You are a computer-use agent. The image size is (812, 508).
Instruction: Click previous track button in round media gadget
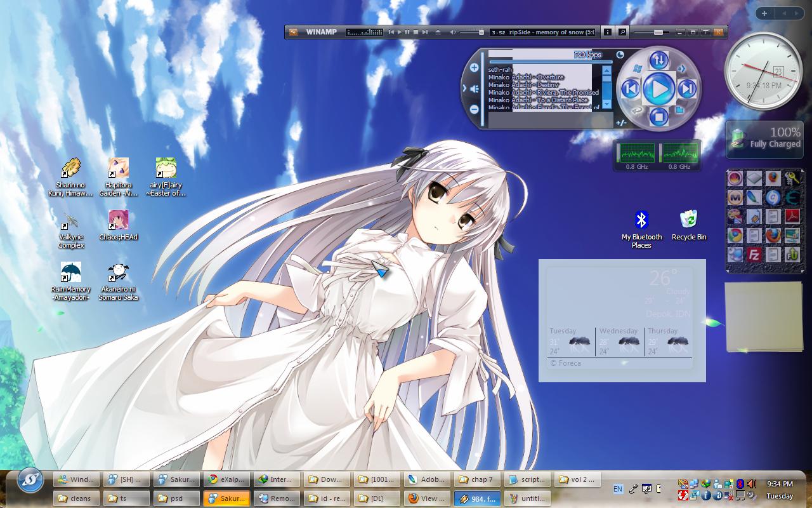(x=631, y=89)
